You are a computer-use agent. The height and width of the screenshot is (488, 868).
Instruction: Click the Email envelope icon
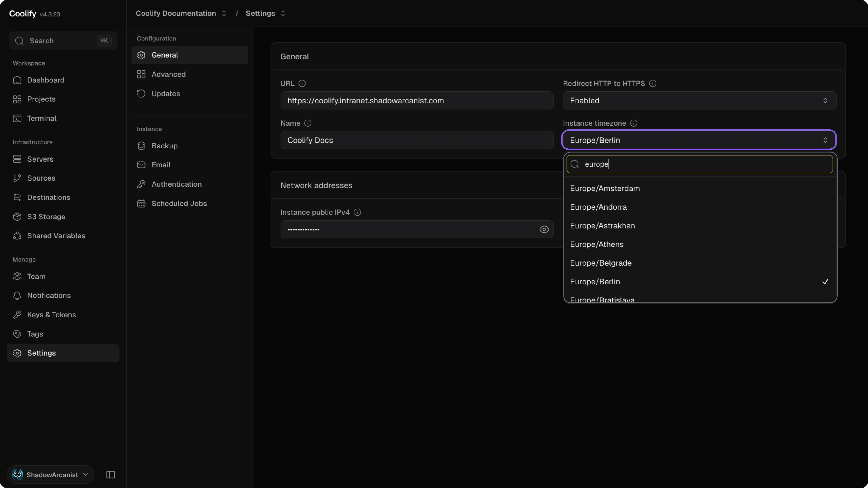141,165
